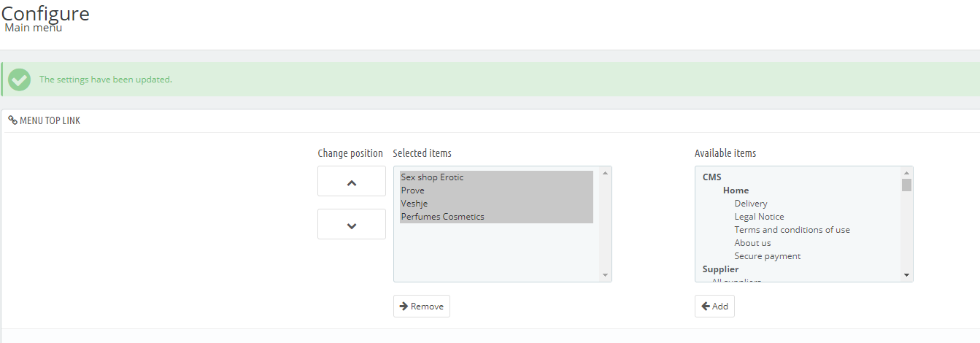The width and height of the screenshot is (980, 343).
Task: Select 'Prove' in Selected items
Action: [x=413, y=190]
